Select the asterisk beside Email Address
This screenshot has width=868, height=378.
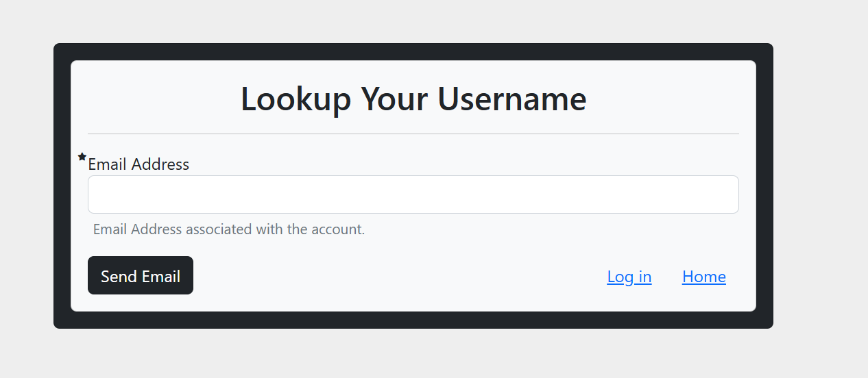coord(82,157)
